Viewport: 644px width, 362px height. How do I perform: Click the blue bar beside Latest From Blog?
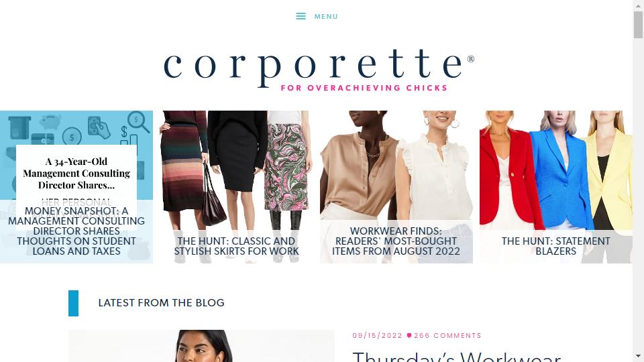(x=74, y=303)
